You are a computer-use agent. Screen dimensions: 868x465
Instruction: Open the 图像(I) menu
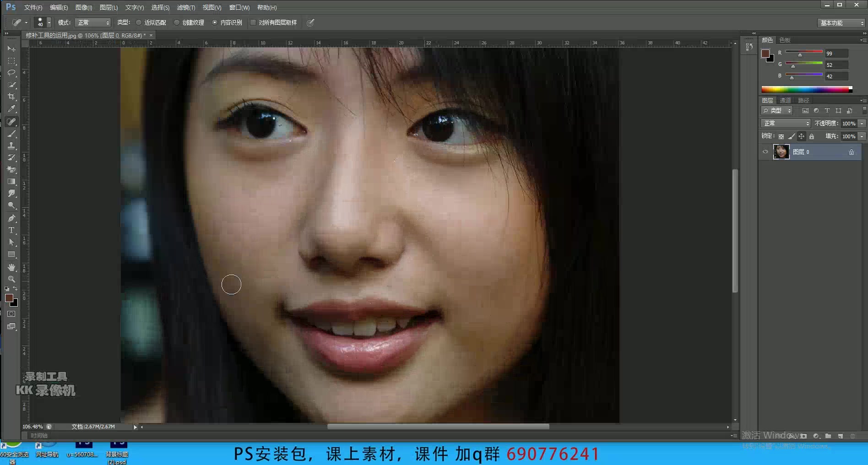(84, 8)
